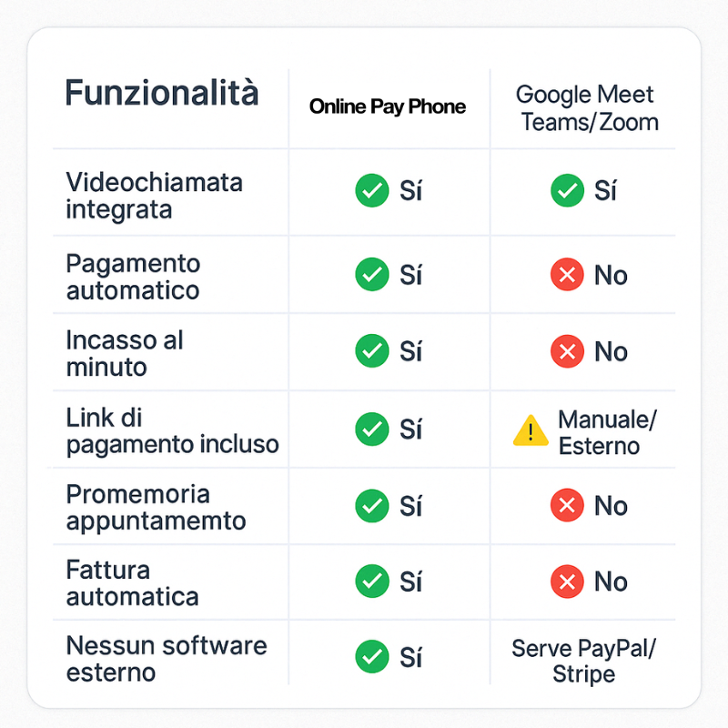Click red X for Fattura automatica row
This screenshot has width=728, height=728.
coord(567,581)
